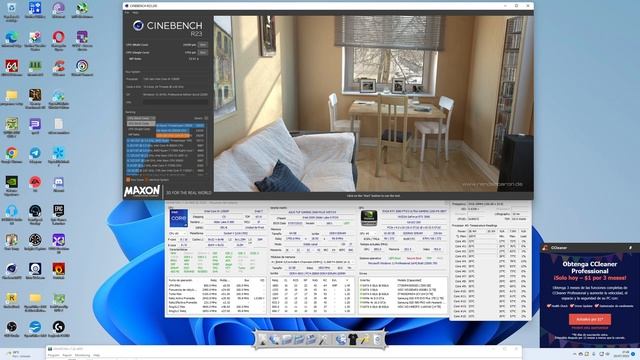
Task: Click the link below CCleaner upgrade button
Action: coord(589,328)
